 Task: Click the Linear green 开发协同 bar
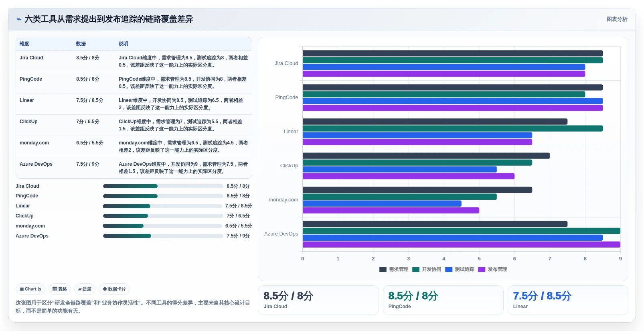pos(453,128)
